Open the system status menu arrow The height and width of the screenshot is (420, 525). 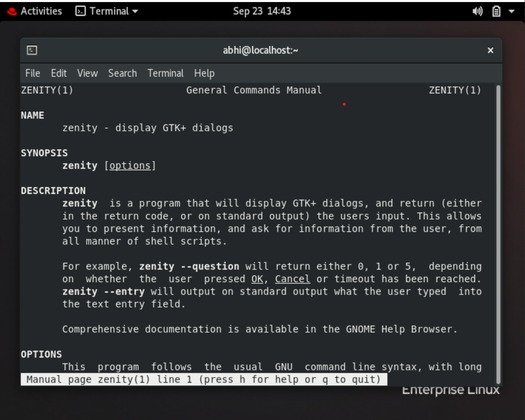(512, 11)
